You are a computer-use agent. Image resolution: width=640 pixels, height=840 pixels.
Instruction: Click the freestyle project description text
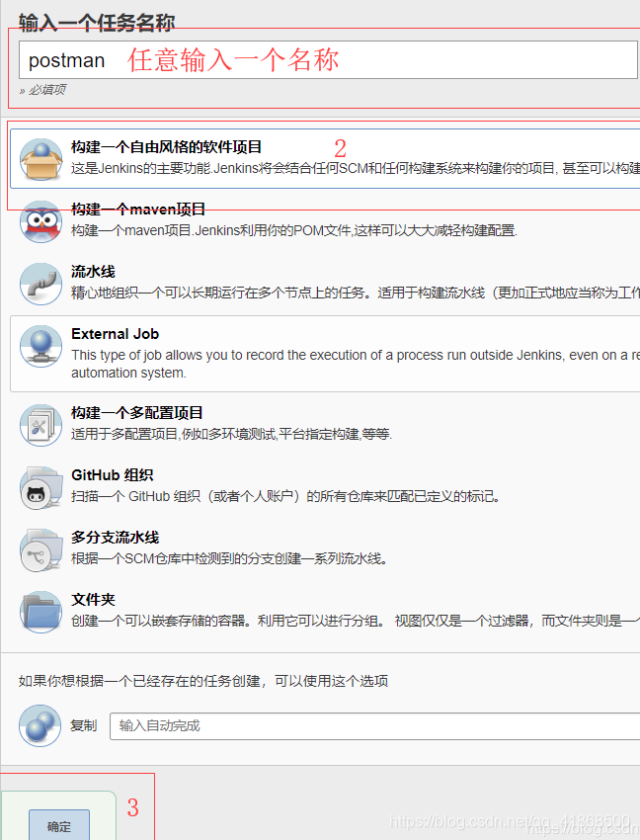[x=356, y=168]
